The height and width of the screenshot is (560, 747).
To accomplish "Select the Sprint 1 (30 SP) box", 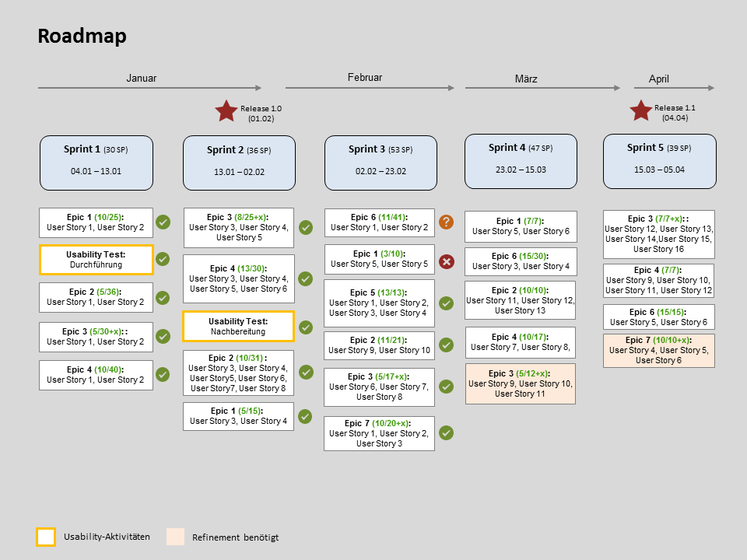I will (x=96, y=163).
